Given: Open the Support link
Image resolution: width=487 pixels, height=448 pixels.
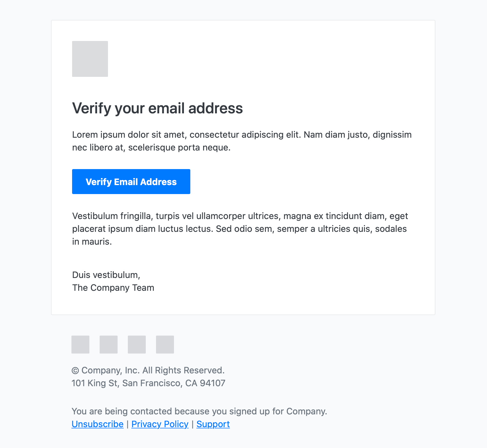Looking at the screenshot, I should coord(213,424).
